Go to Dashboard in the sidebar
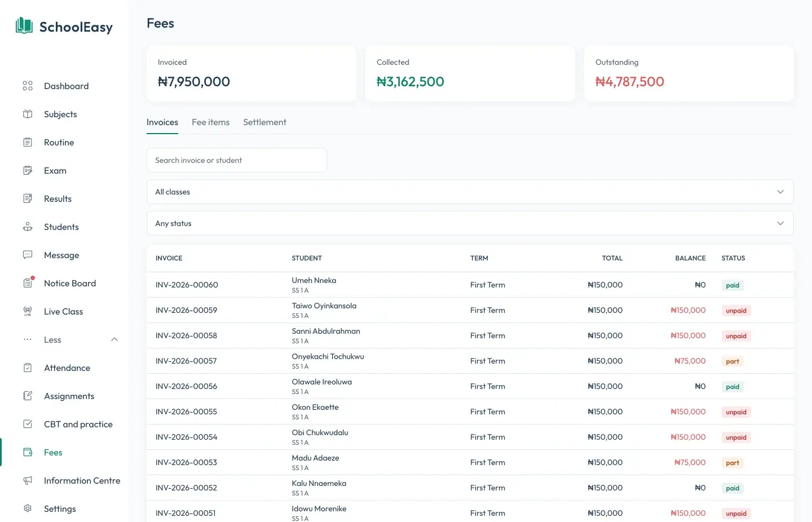812x522 pixels. [66, 86]
